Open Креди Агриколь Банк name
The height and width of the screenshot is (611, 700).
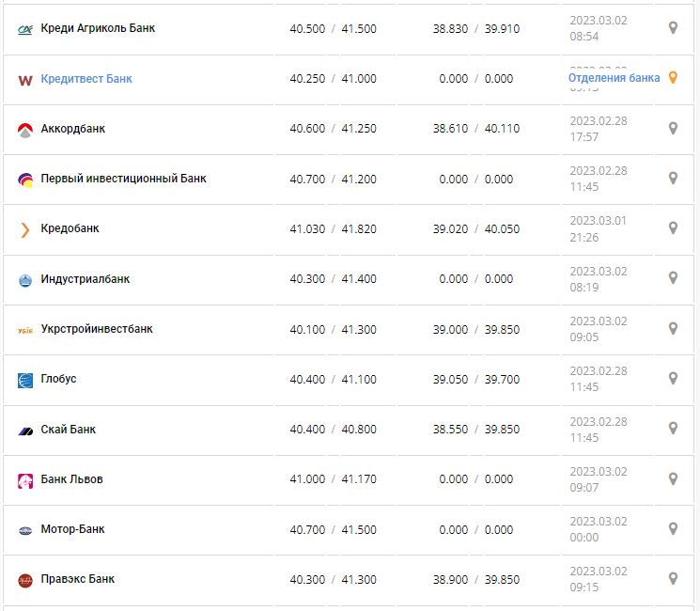point(98,28)
